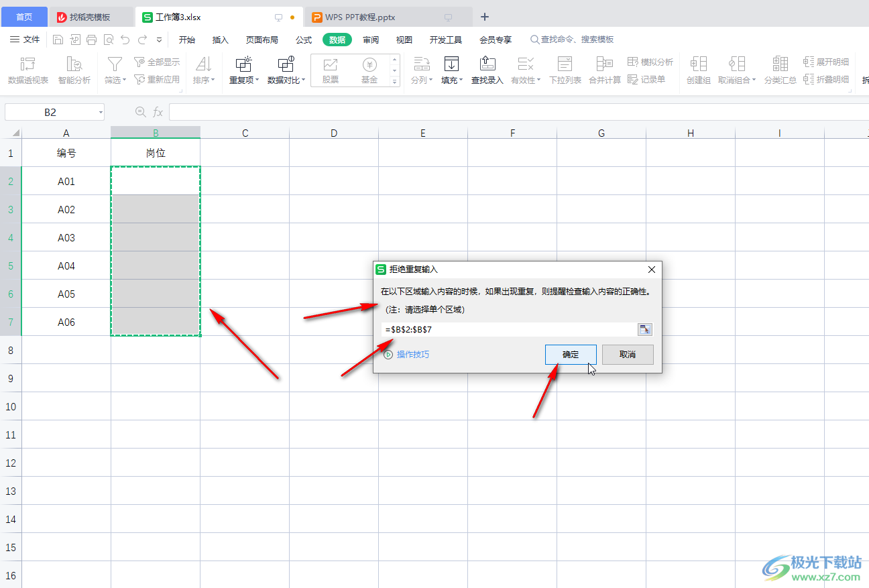Click the formula bar input
Viewport: 869px width, 588px height.
(x=518, y=112)
